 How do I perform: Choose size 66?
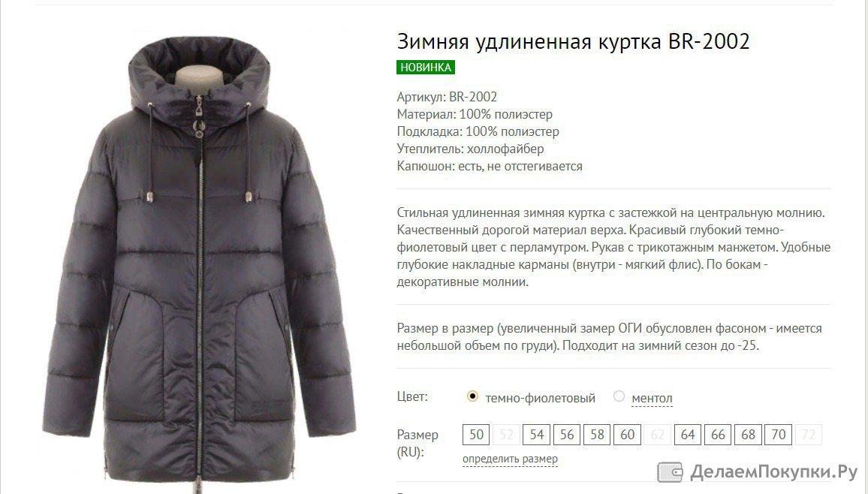click(x=718, y=435)
